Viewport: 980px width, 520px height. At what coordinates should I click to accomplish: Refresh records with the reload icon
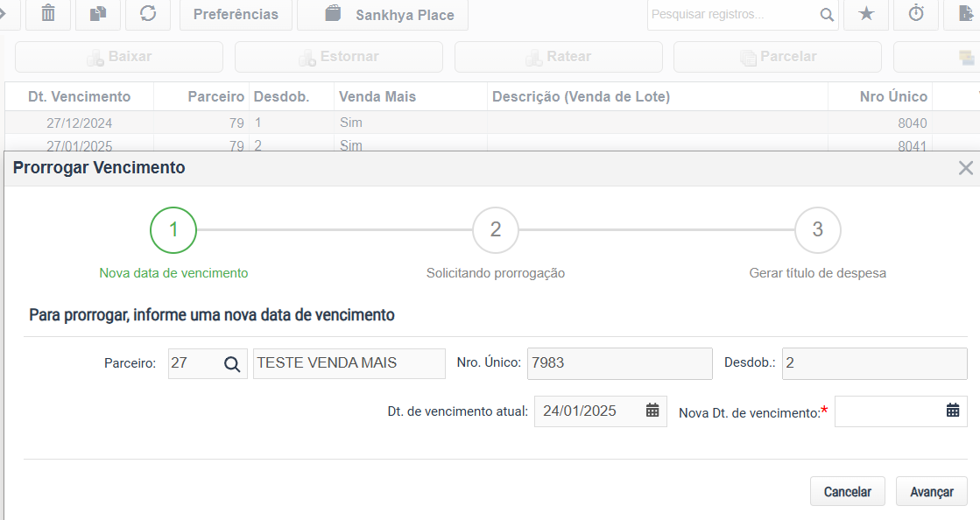(x=148, y=13)
